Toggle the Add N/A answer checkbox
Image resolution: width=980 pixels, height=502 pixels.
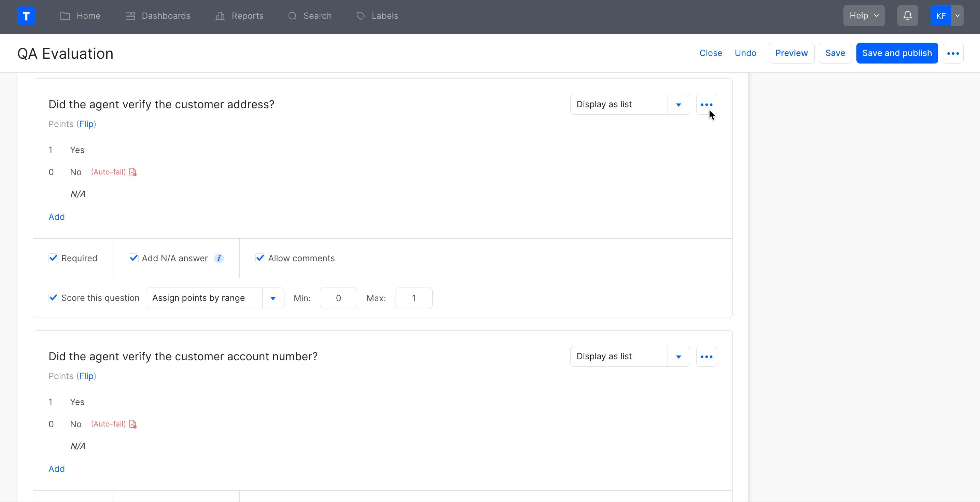(134, 259)
